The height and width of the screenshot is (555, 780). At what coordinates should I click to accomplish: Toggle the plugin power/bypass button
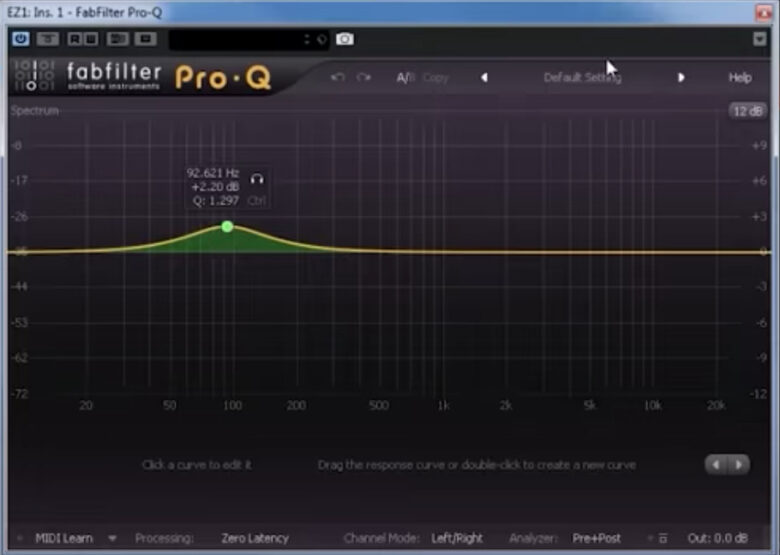(21, 39)
